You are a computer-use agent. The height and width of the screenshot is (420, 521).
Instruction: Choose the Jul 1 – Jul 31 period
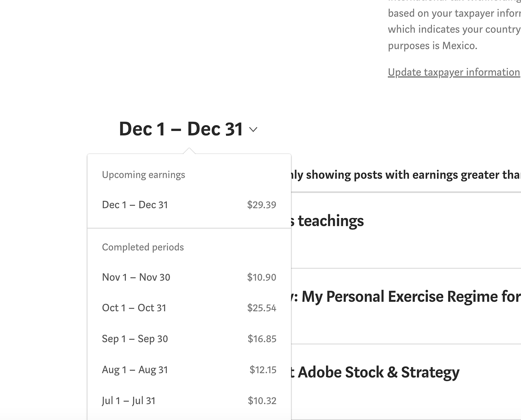[129, 401]
